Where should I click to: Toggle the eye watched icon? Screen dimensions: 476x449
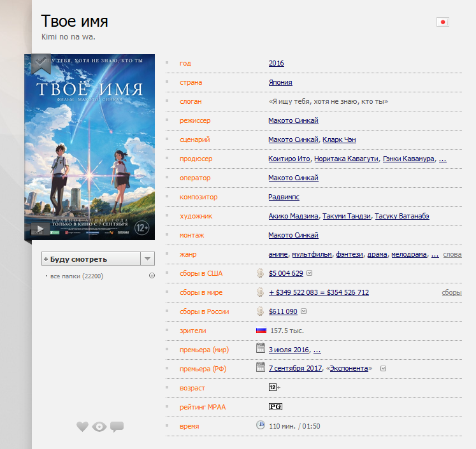(x=99, y=427)
